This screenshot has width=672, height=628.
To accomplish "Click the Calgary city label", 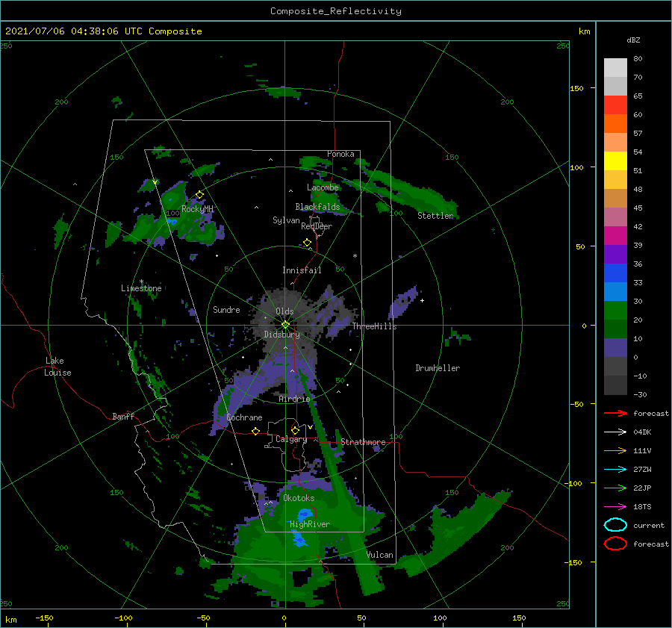I will [291, 439].
